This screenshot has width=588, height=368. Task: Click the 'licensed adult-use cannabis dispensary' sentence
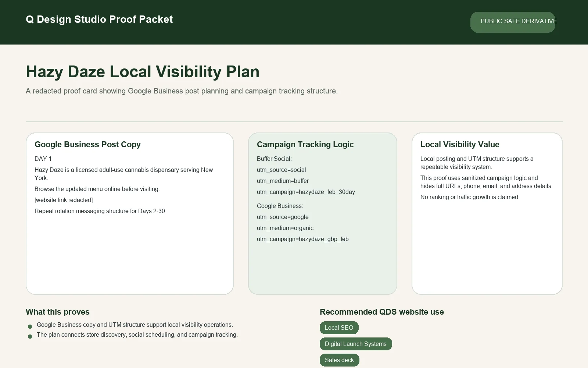coord(124,174)
